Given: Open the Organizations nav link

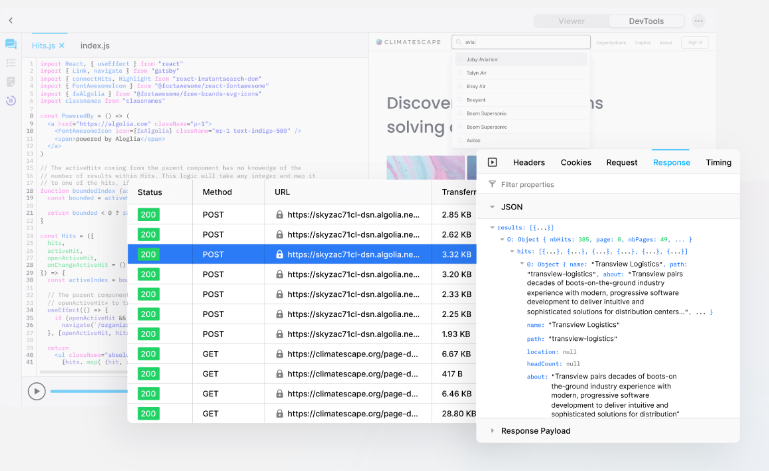Looking at the screenshot, I should click(x=611, y=43).
